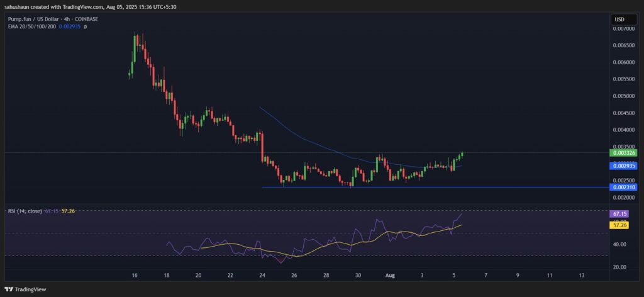Click the green 0.003326 current price label

click(623, 152)
